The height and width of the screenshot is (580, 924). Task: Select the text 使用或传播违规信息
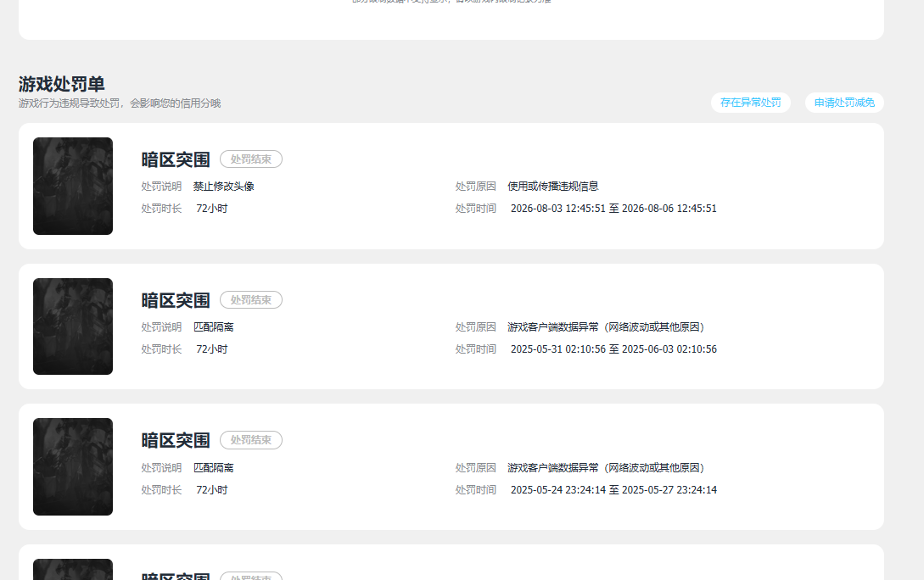point(552,186)
